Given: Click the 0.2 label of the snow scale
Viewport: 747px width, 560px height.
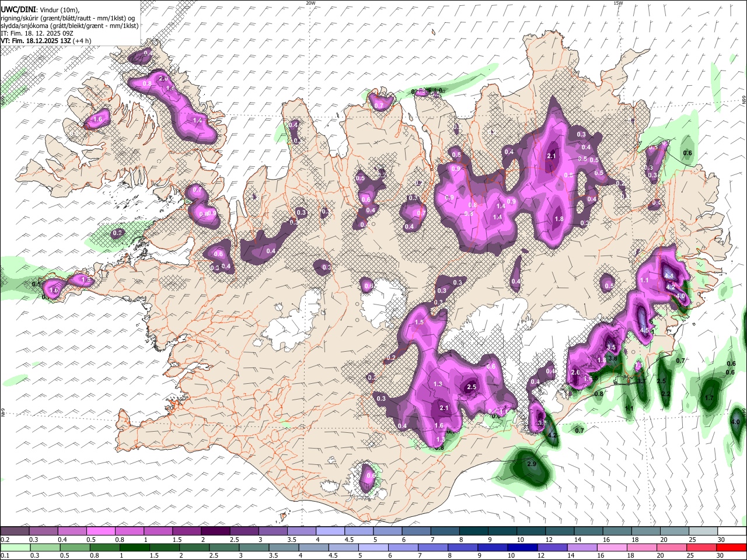Looking at the screenshot, I should pos(5,540).
